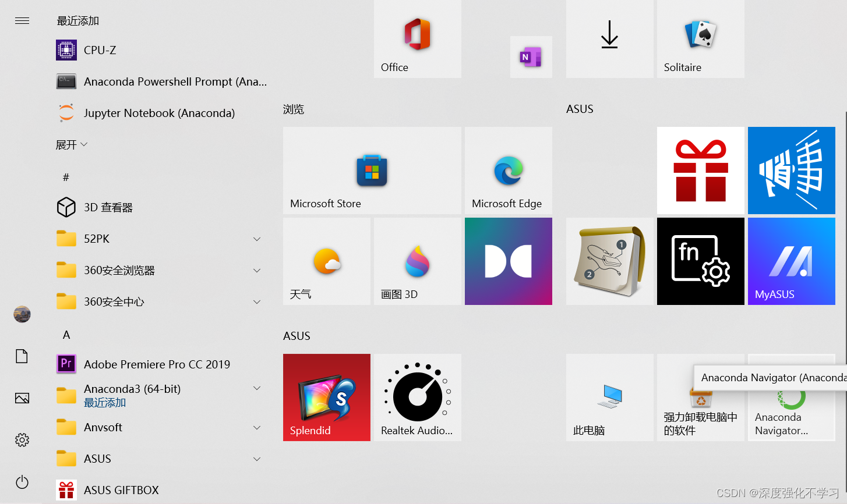Open the Dolby tile
The width and height of the screenshot is (847, 504).
tap(509, 261)
